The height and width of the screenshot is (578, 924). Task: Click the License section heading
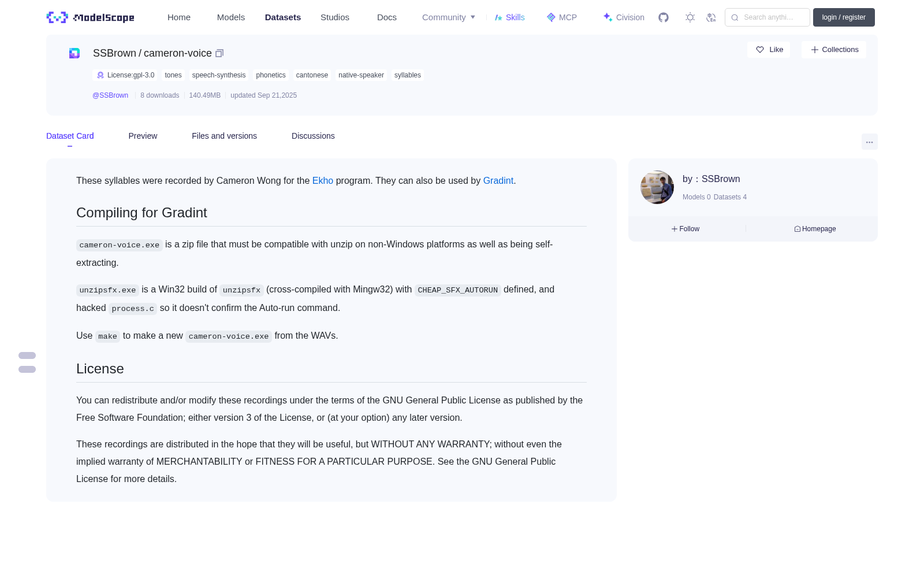[x=100, y=369]
